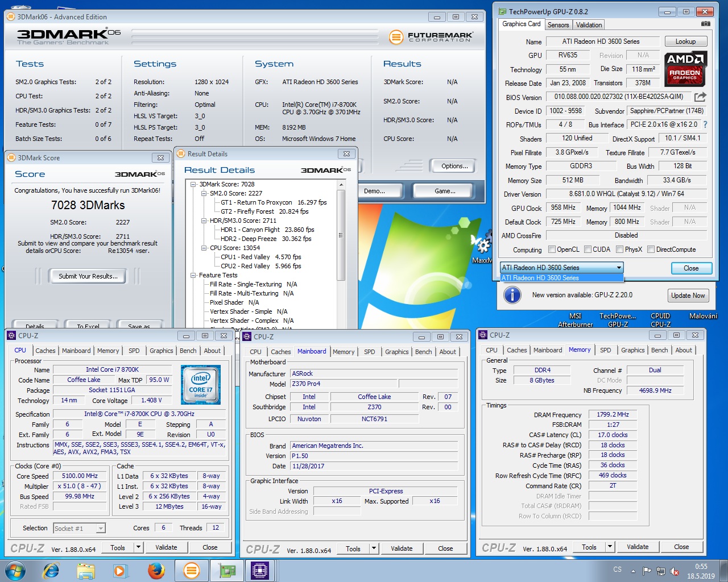Click the Options... button in 3DMark06

coord(454,166)
